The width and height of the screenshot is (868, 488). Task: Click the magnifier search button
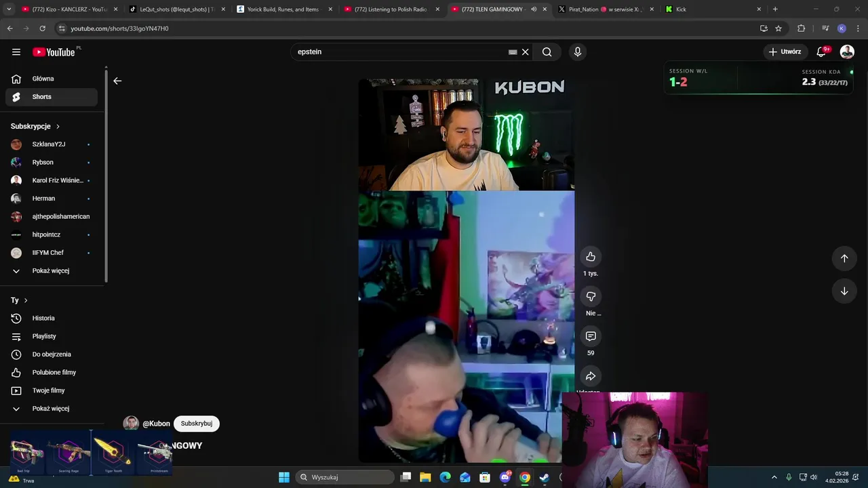click(x=547, y=52)
